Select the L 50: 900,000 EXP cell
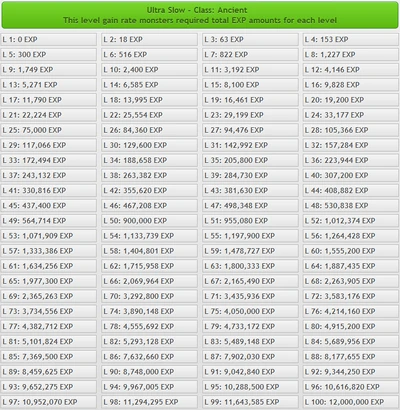The image size is (400, 410). click(149, 221)
